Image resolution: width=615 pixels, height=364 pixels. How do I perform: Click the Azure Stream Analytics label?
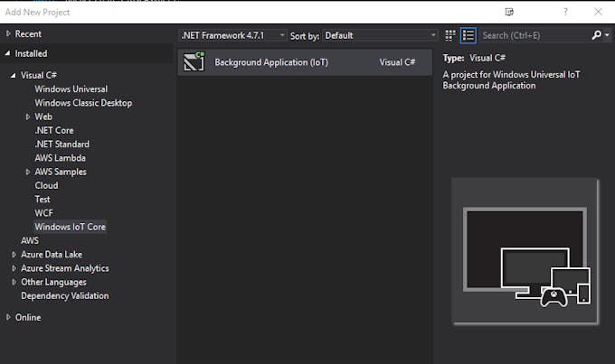pos(65,268)
